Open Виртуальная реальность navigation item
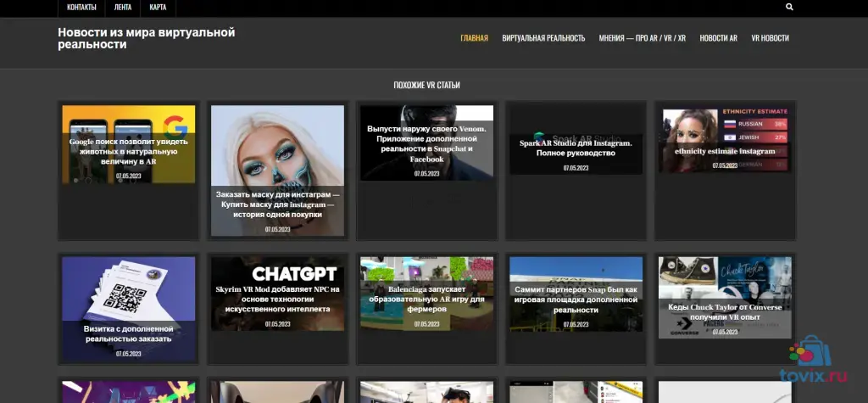 click(x=543, y=38)
